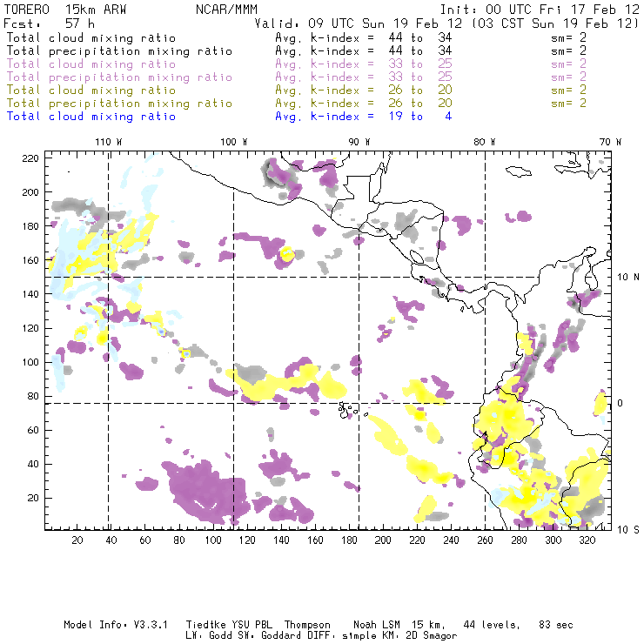This screenshot has width=644, height=644.
Task: Click the "80 W" longitude label
Action: click(x=485, y=142)
